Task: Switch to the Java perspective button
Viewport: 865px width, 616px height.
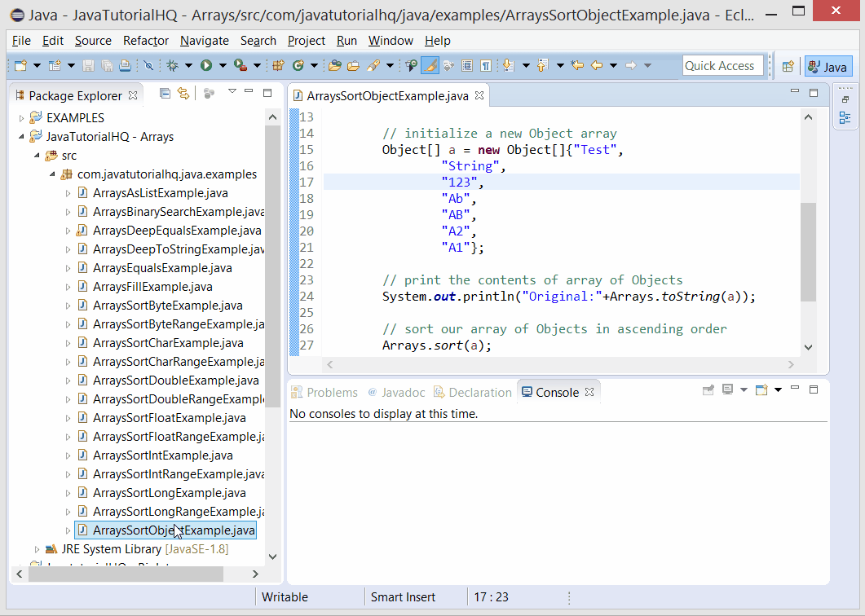Action: tap(827, 66)
